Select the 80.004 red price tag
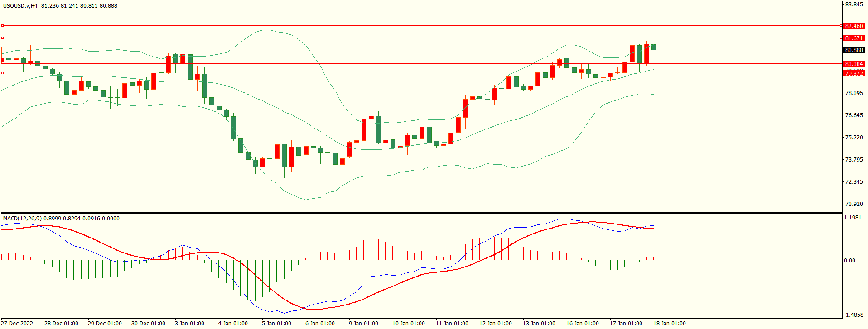The width and height of the screenshot is (868, 329). click(854, 64)
